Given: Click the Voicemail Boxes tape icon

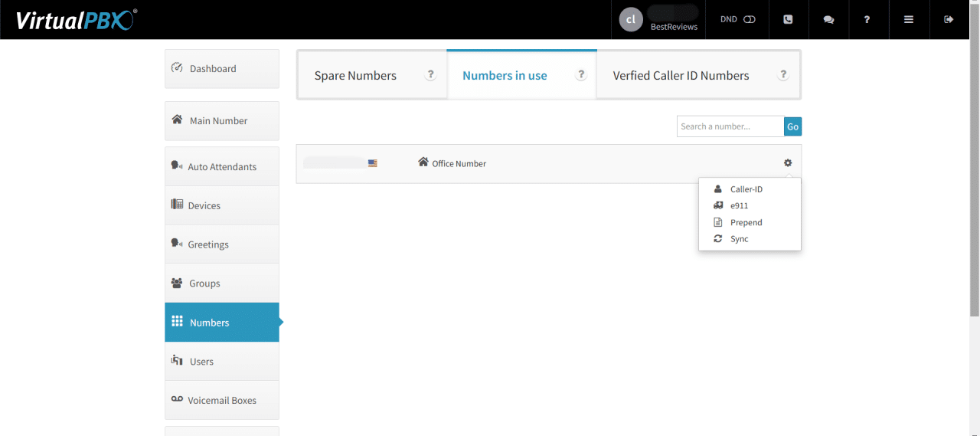Looking at the screenshot, I should [x=177, y=399].
